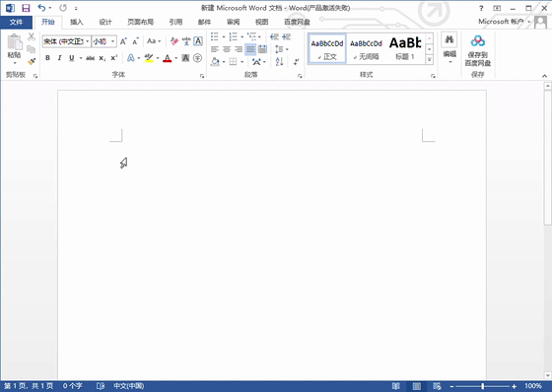The image size is (552, 392).
Task: Toggle Italic formatting
Action: (x=59, y=58)
